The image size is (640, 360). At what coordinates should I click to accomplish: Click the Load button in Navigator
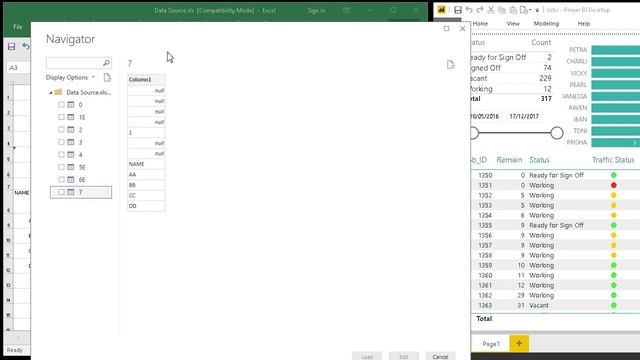coord(367,356)
